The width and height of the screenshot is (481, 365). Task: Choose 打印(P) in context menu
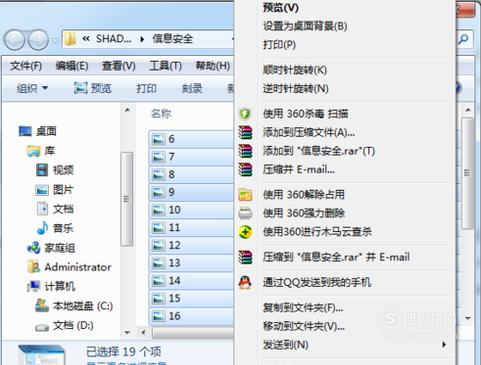click(345, 45)
